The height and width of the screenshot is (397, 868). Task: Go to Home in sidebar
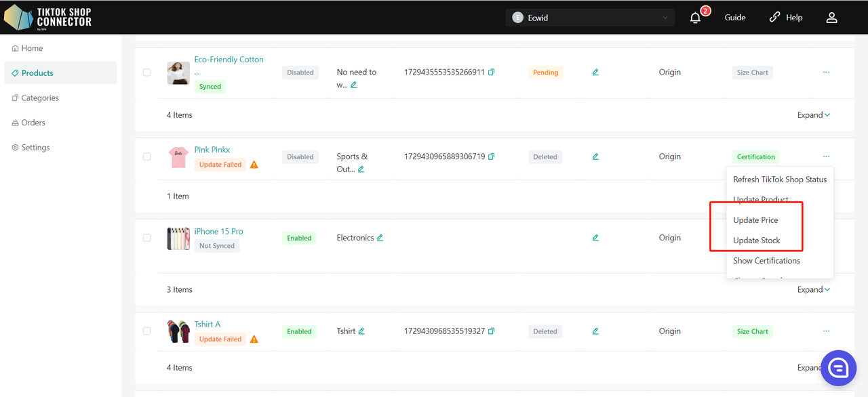60,48
